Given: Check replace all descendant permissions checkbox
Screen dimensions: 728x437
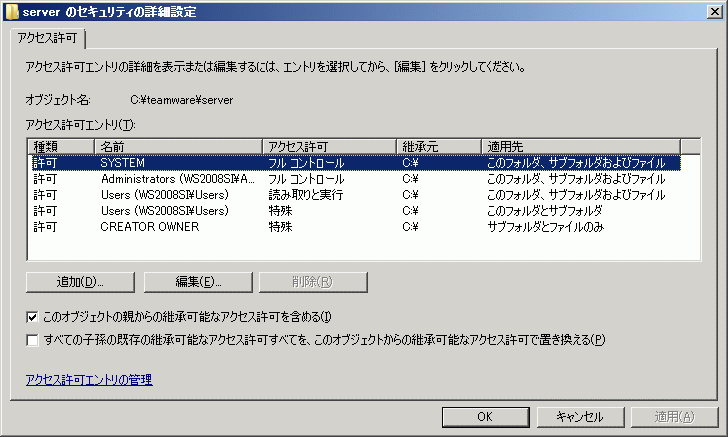Looking at the screenshot, I should click(x=32, y=340).
